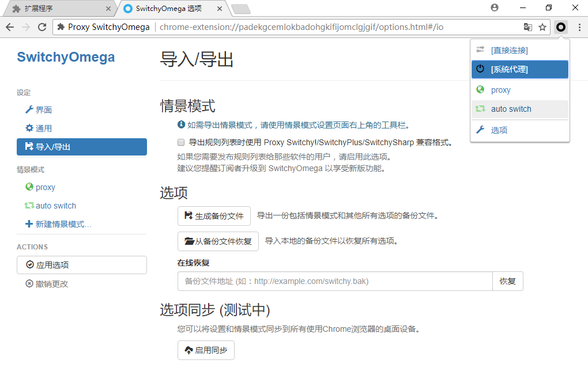Minimize the Chrome window
Image resolution: width=588 pixels, height=375 pixels.
(523, 7)
